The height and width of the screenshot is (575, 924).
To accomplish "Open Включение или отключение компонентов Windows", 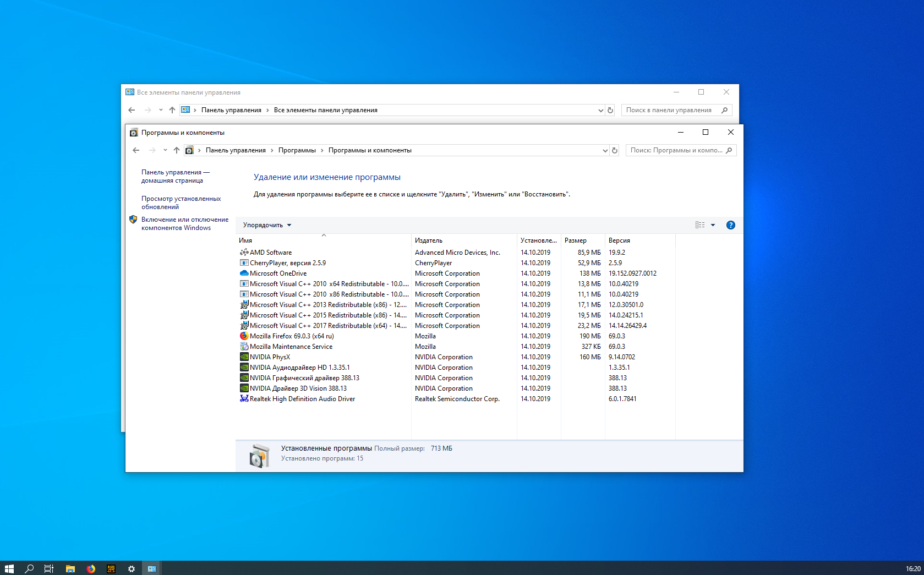I will pyautogui.click(x=185, y=223).
